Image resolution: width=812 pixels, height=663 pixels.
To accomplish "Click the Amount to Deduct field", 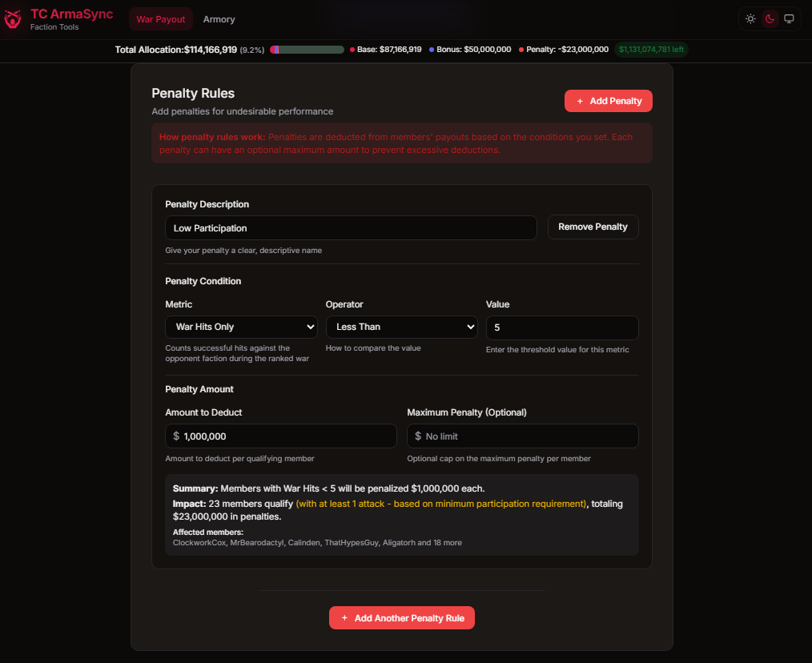I will click(x=281, y=436).
